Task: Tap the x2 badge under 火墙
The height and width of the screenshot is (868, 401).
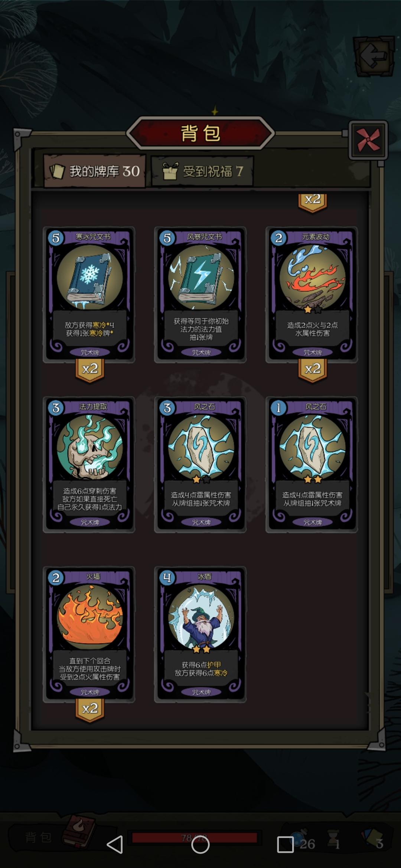Action: [x=90, y=710]
